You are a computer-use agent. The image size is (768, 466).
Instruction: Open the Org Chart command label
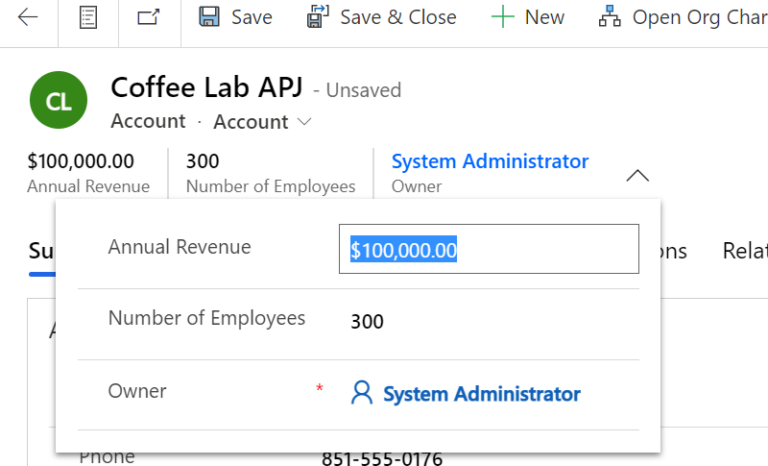pos(700,18)
